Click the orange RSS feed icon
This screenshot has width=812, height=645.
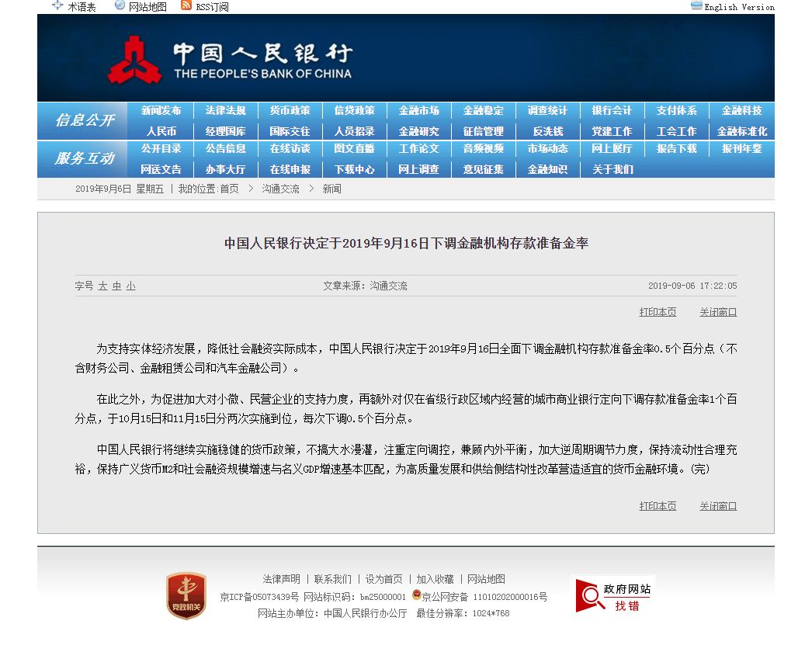coord(186,5)
